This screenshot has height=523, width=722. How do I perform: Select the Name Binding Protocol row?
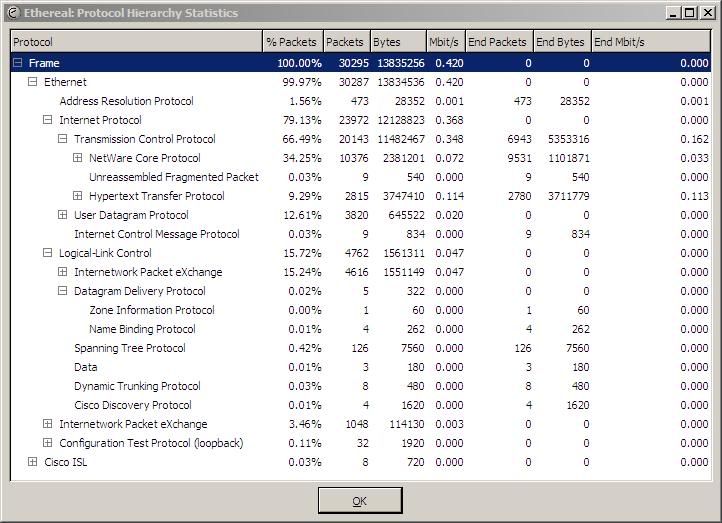(361, 329)
